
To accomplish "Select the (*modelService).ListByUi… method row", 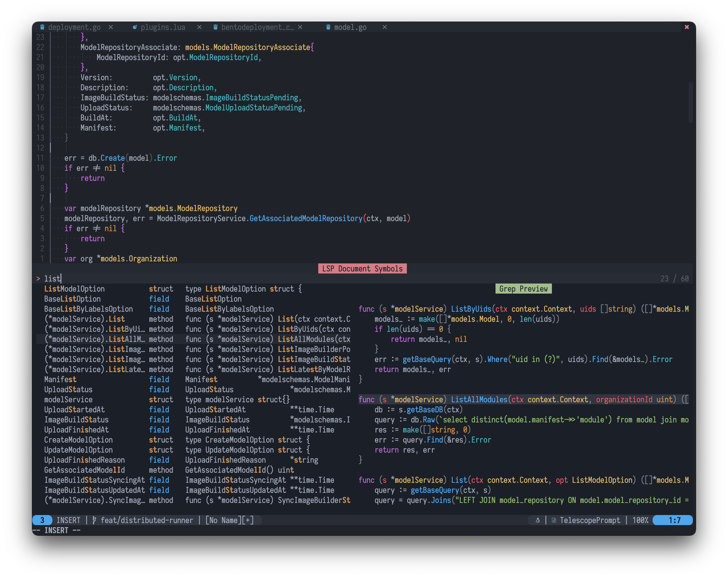I will point(193,329).
